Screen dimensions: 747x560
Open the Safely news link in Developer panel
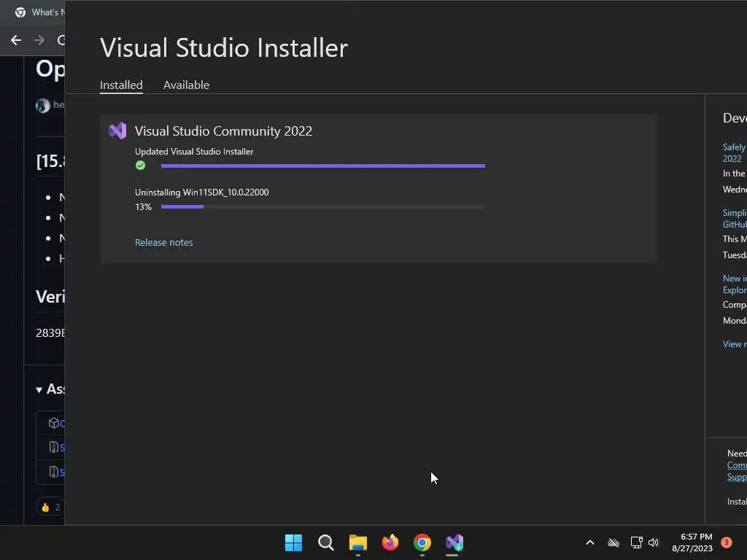[734, 153]
